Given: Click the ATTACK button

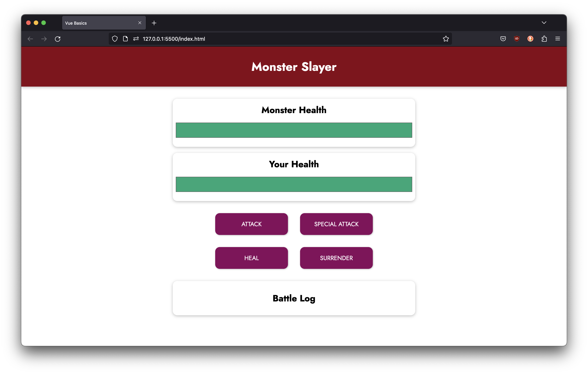Looking at the screenshot, I should [x=252, y=224].
